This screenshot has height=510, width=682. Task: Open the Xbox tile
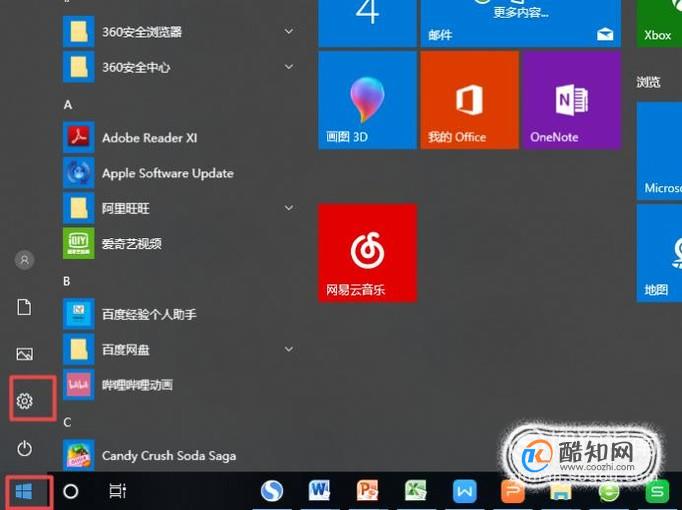(x=659, y=23)
